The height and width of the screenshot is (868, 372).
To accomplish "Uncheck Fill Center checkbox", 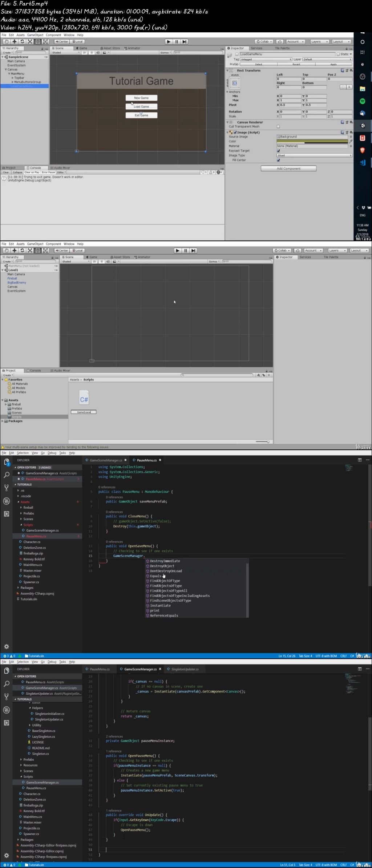I will [278, 160].
